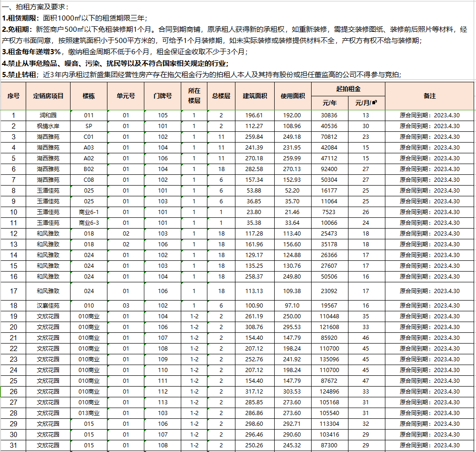Select the row number 17 cell
This screenshot has height=452, width=476.
pyautogui.click(x=14, y=291)
